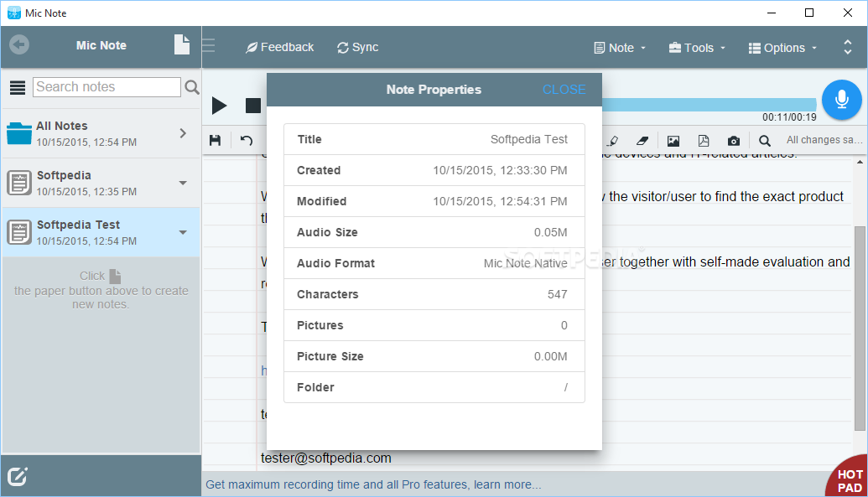Open find in note with the magnifier
The width and height of the screenshot is (868, 497).
point(765,141)
